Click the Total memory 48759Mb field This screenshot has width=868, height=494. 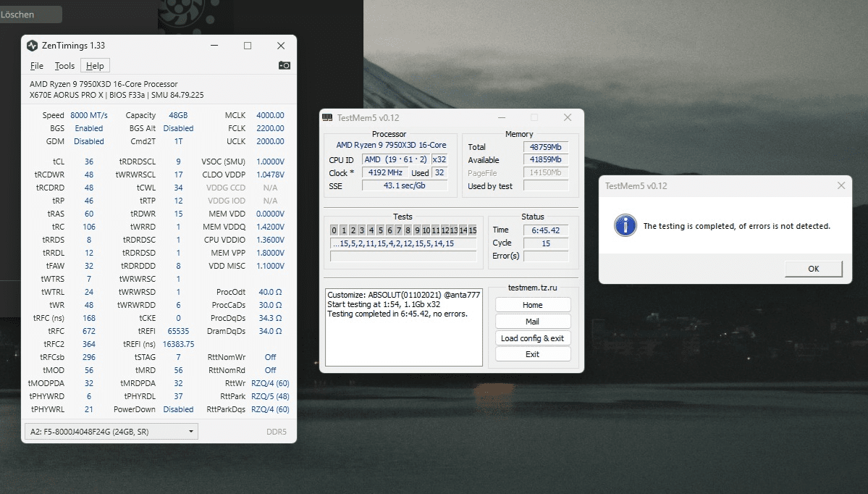click(546, 147)
